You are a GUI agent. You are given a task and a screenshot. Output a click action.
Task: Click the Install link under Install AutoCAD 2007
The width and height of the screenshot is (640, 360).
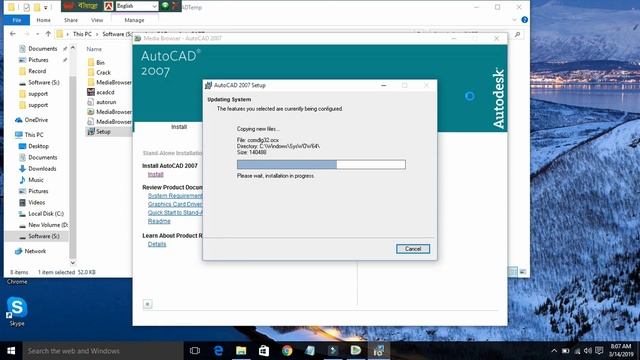pos(156,174)
